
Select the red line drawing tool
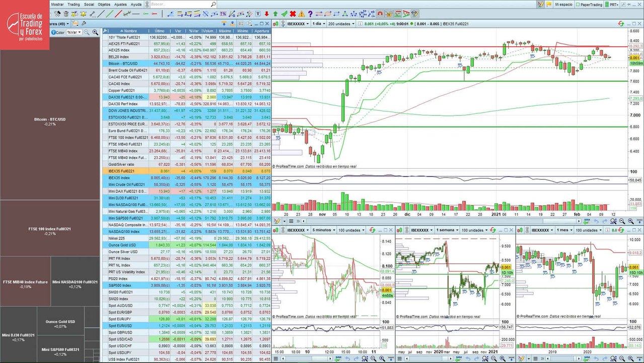point(118,14)
